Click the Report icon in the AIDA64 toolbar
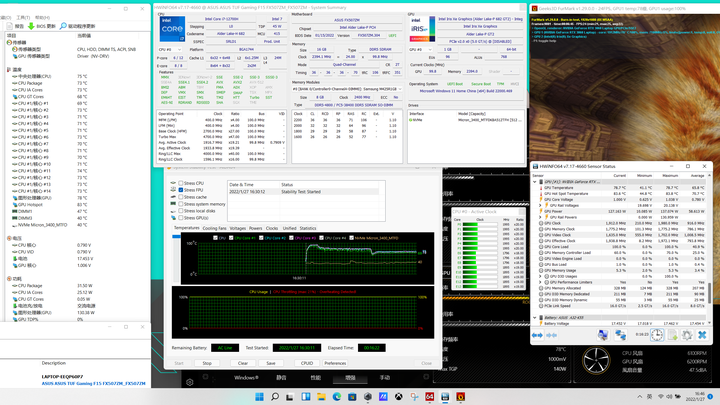Screen dimensions: 720x405 9,26
